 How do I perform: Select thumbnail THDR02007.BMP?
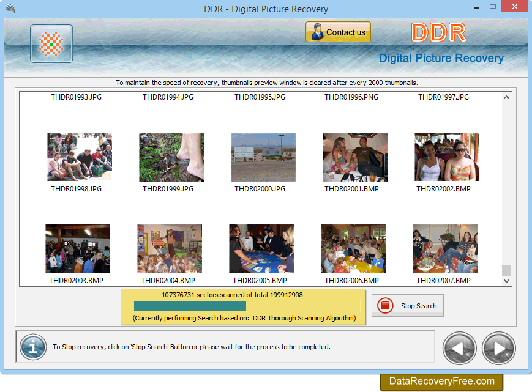coord(445,248)
